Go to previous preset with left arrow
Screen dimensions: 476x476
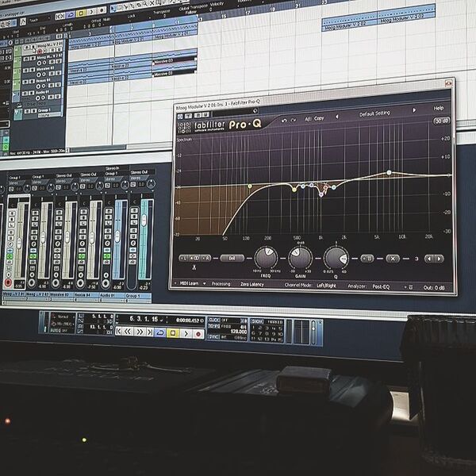pos(336,117)
